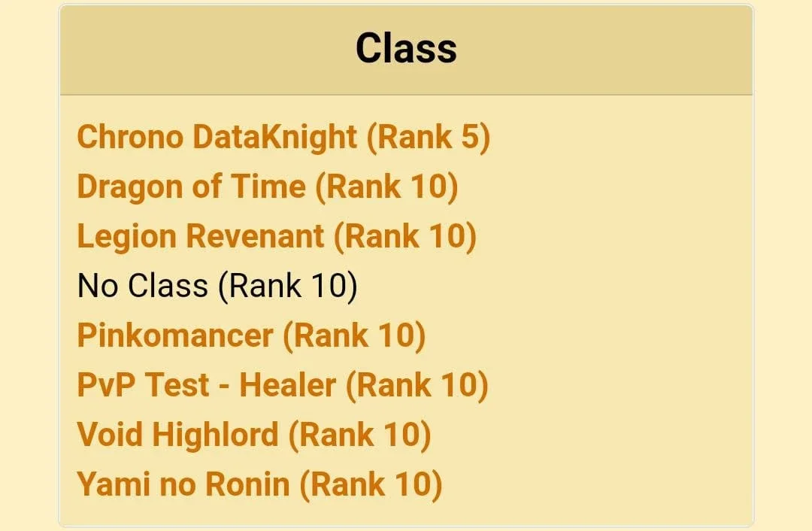812x531 pixels.
Task: Click the Rank 10 text after Healer
Action: [x=417, y=385]
